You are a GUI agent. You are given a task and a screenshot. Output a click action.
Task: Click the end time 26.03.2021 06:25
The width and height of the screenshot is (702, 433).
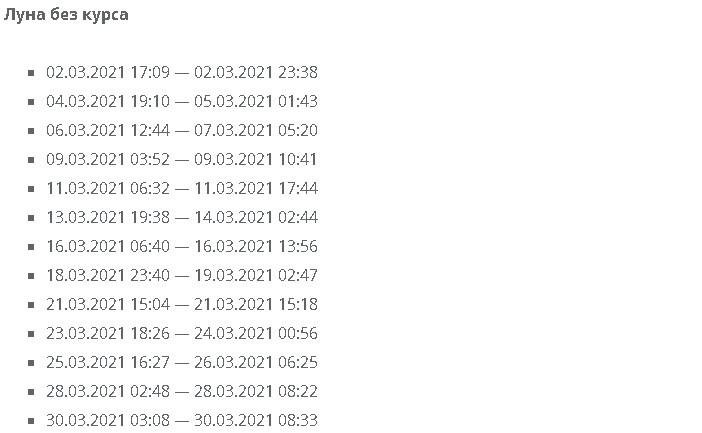tap(256, 362)
